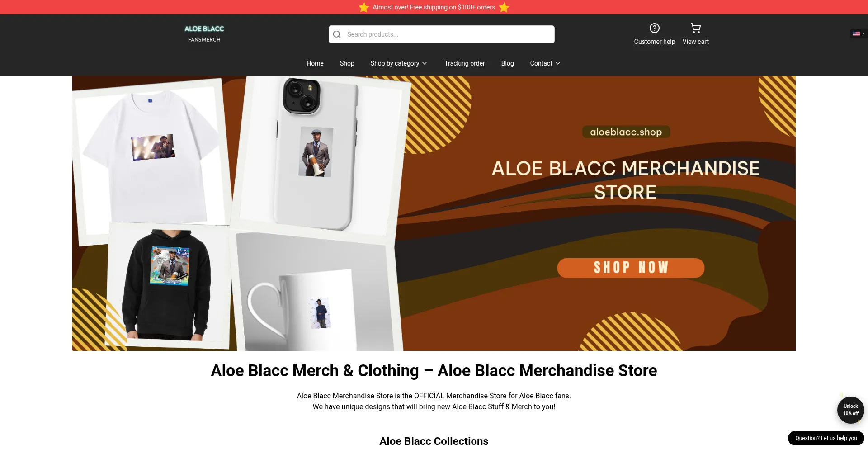The image size is (868, 449).
Task: Click the black hoodie product image
Action: point(166,285)
